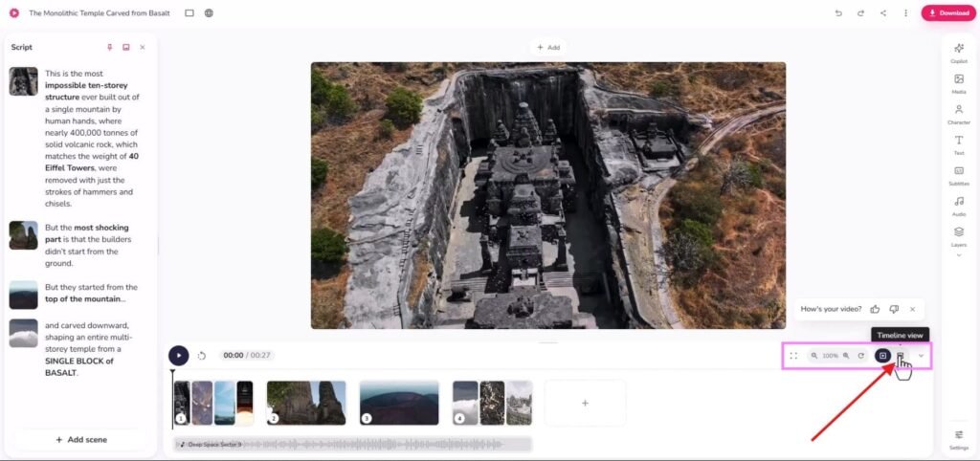Image resolution: width=980 pixels, height=461 pixels.
Task: Pin the Script panel
Action: pyautogui.click(x=109, y=48)
